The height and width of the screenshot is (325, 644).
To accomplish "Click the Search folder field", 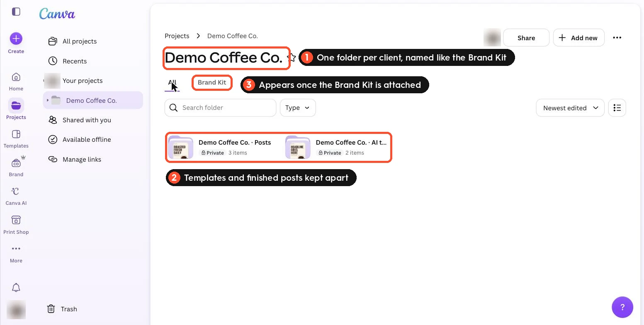I will pyautogui.click(x=221, y=108).
